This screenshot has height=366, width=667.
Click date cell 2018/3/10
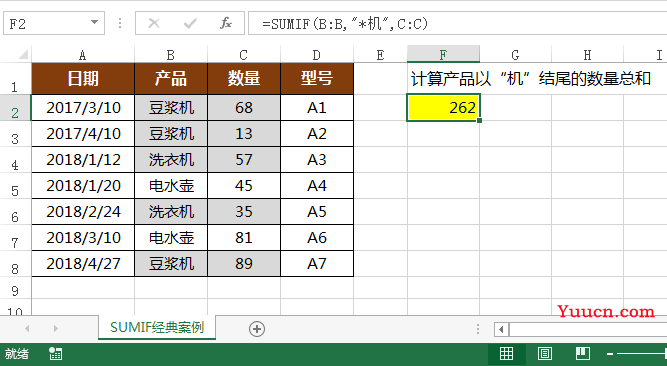(83, 237)
